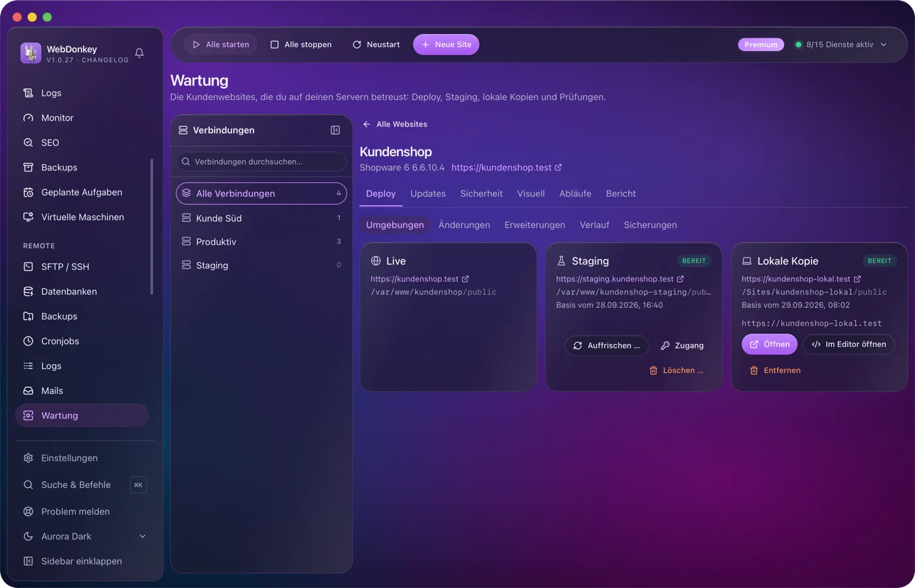Open the Auffrischen ... options button
This screenshot has width=915, height=588.
point(607,346)
